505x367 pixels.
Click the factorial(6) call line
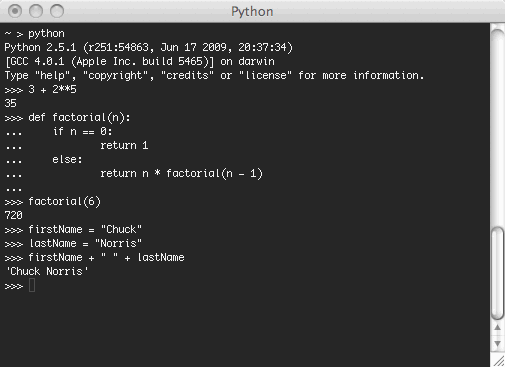(x=64, y=202)
